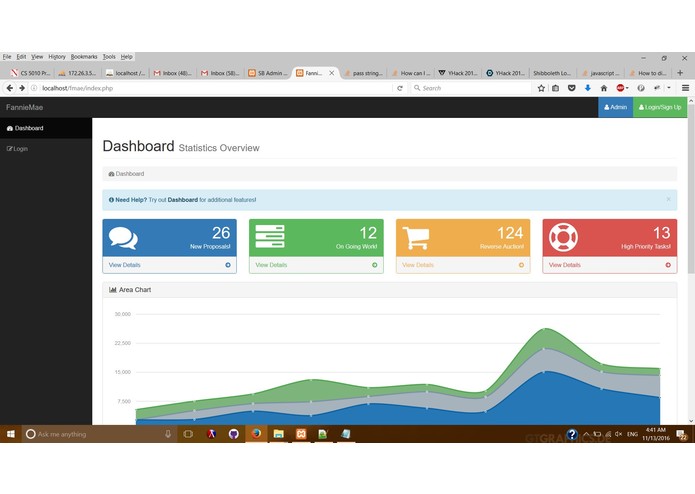This screenshot has height=494, width=695.
Task: Switch to the Shibboleth Login tab
Action: (552, 73)
